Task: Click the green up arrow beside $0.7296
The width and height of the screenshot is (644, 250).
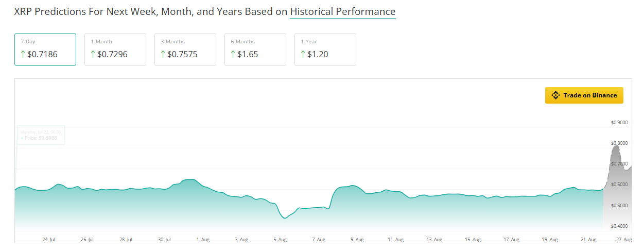Action: coord(93,54)
